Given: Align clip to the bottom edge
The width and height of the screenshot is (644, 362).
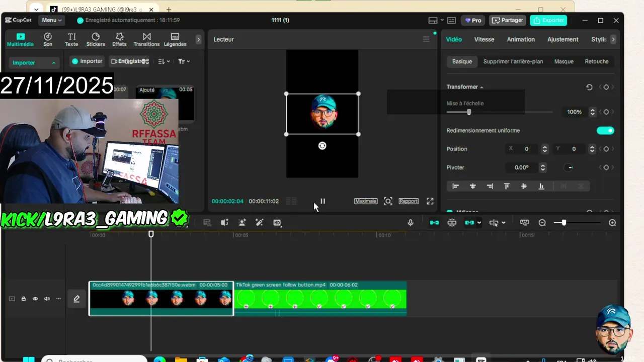Looking at the screenshot, I should click(541, 186).
